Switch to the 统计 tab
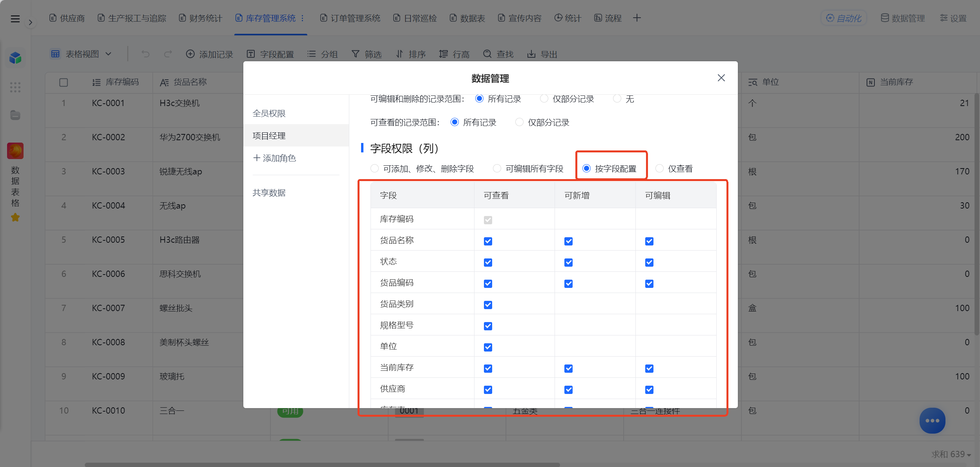 [568, 18]
